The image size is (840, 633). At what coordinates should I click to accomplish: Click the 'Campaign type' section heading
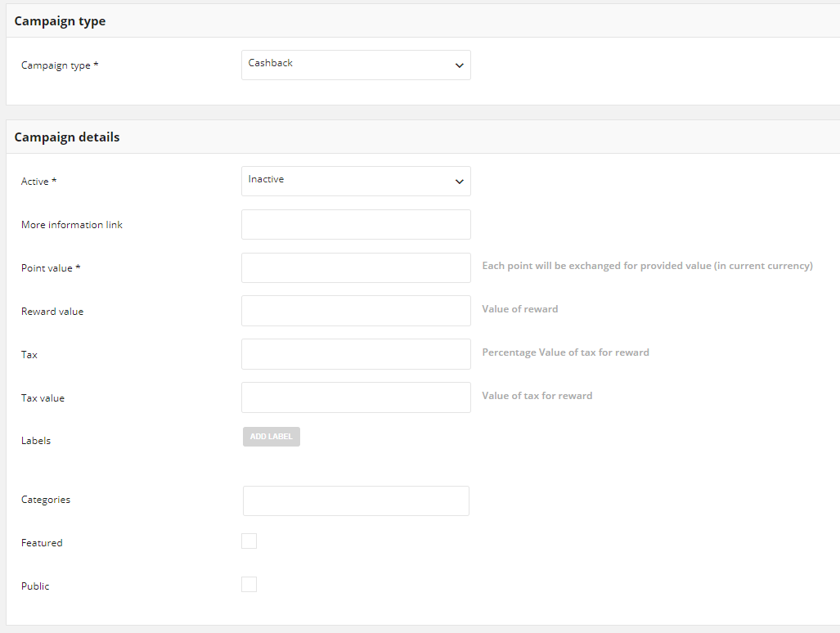(60, 21)
